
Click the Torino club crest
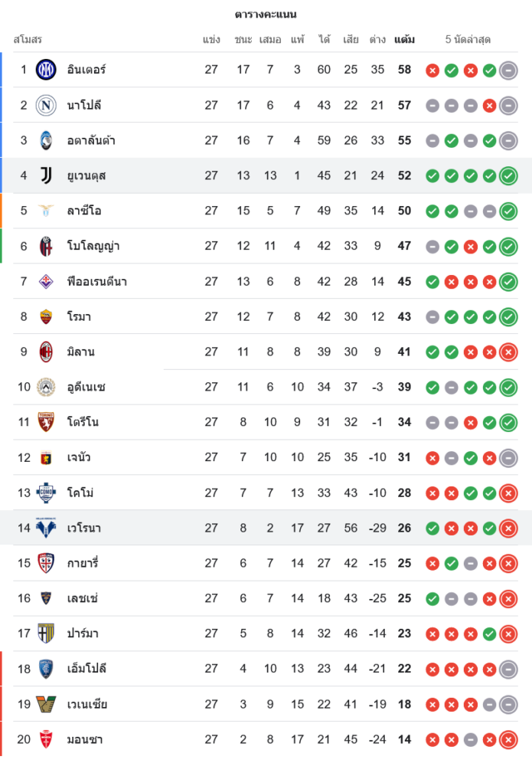pos(46,422)
